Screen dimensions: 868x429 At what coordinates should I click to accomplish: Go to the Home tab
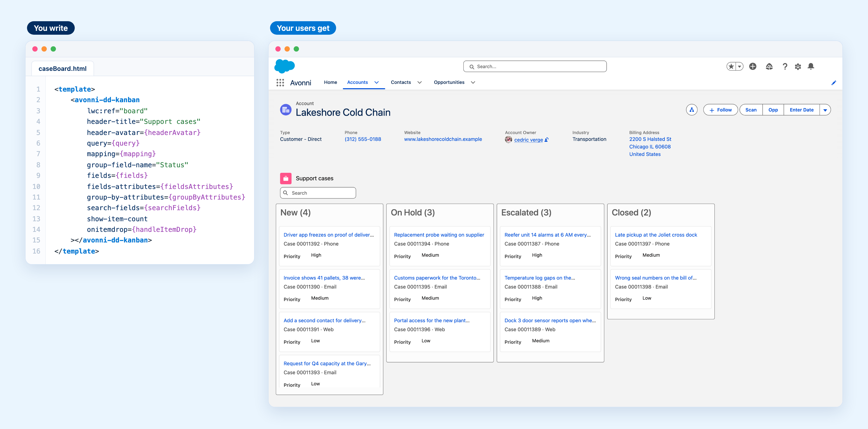[x=330, y=82]
